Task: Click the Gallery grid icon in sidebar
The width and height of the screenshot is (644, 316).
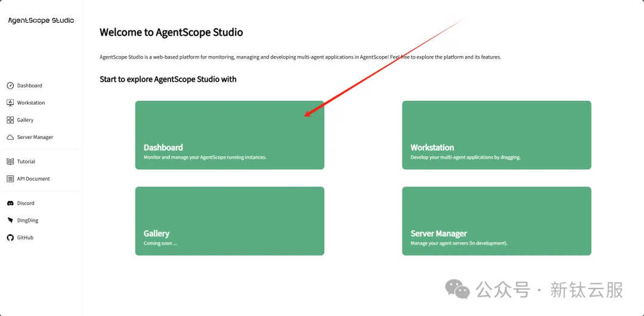Action: click(10, 120)
